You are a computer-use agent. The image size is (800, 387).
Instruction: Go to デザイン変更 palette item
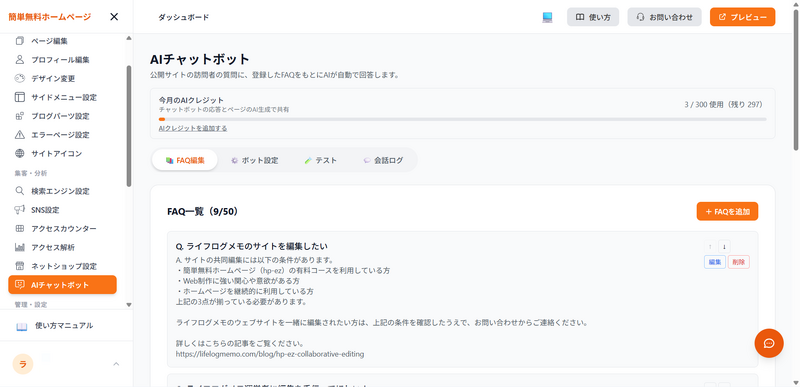click(62, 79)
